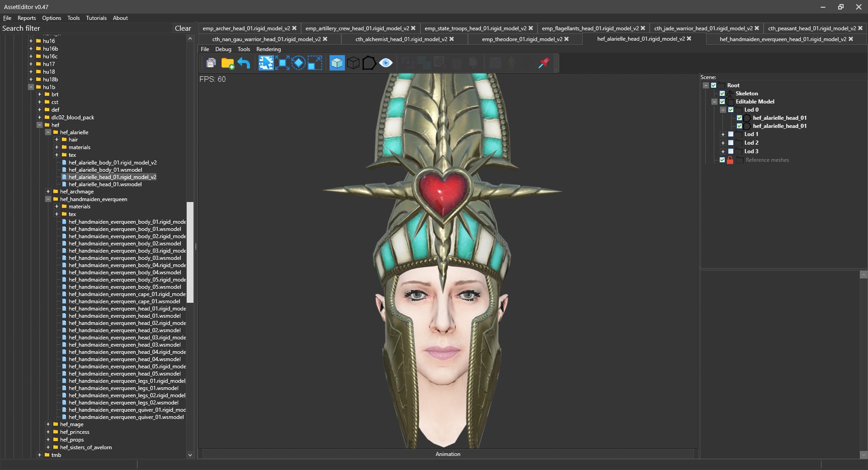Select the rotate gizmo tool
The height and width of the screenshot is (470, 868).
point(298,63)
